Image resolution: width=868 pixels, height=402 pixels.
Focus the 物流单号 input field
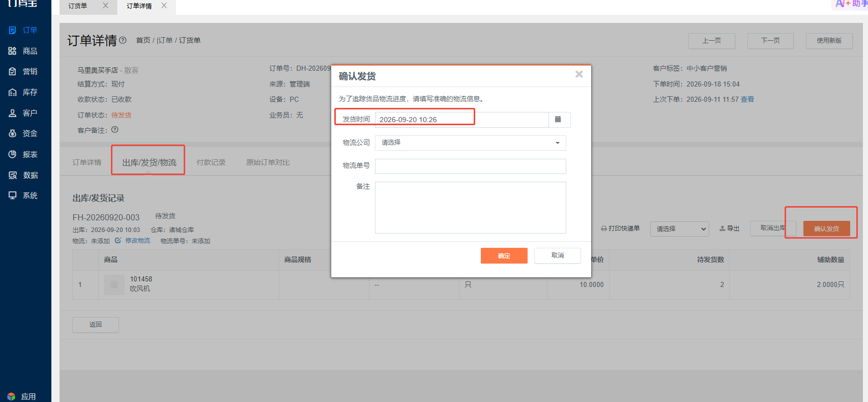click(471, 166)
